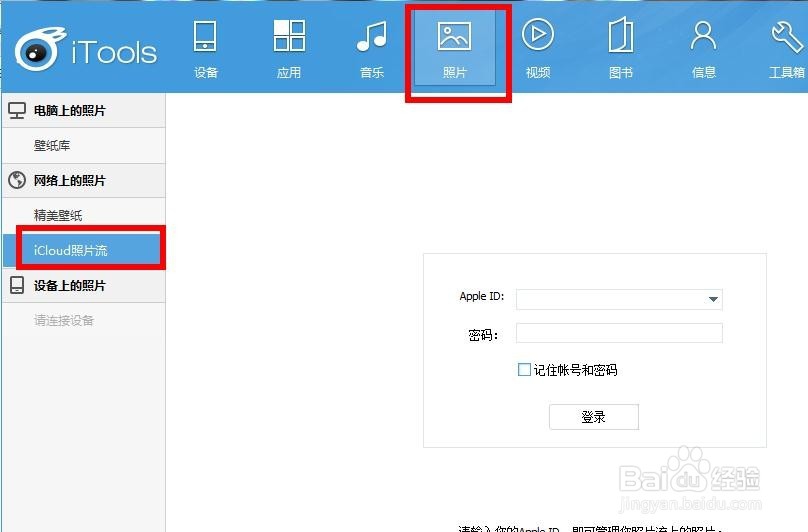Select the 照片 (Photos) tab icon
The image size is (808, 532).
pyautogui.click(x=454, y=36)
